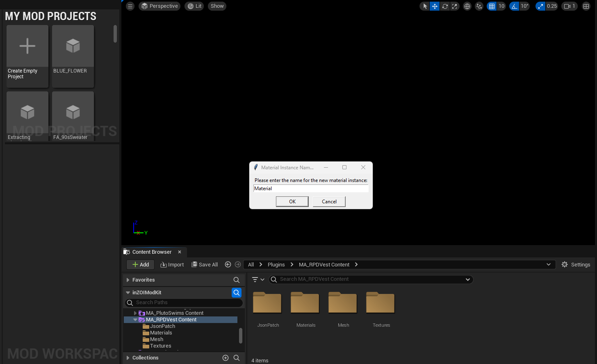Expand the Collections section
This screenshot has width=597, height=364.
(x=128, y=358)
